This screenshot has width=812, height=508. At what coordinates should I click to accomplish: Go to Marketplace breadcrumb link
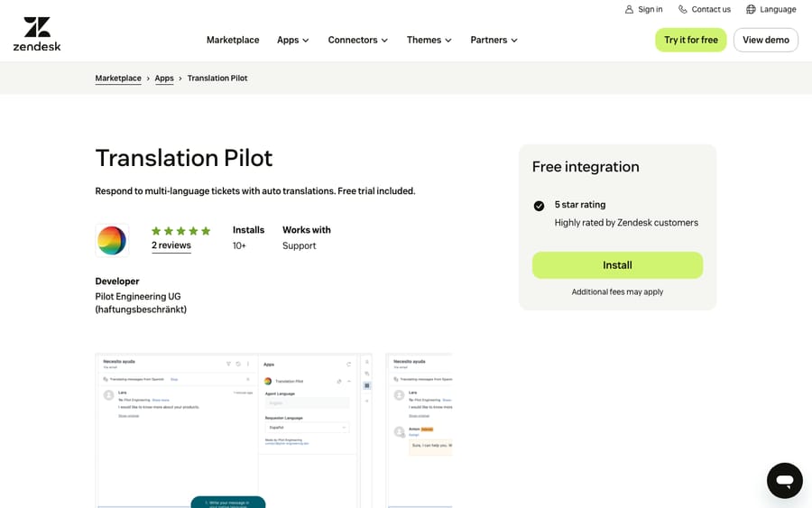[118, 79]
